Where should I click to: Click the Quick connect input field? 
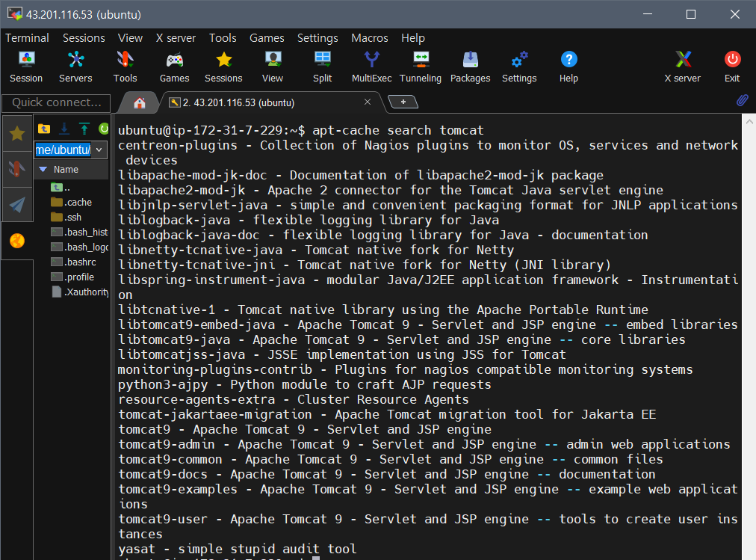[x=57, y=102]
